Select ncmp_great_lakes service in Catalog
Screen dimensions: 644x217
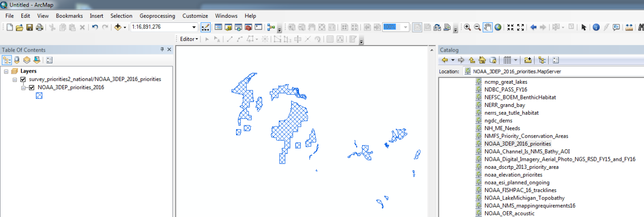[505, 82]
